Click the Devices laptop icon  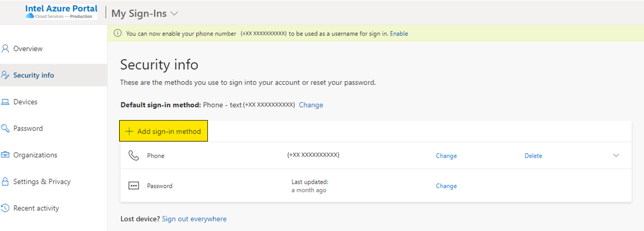[x=6, y=102]
